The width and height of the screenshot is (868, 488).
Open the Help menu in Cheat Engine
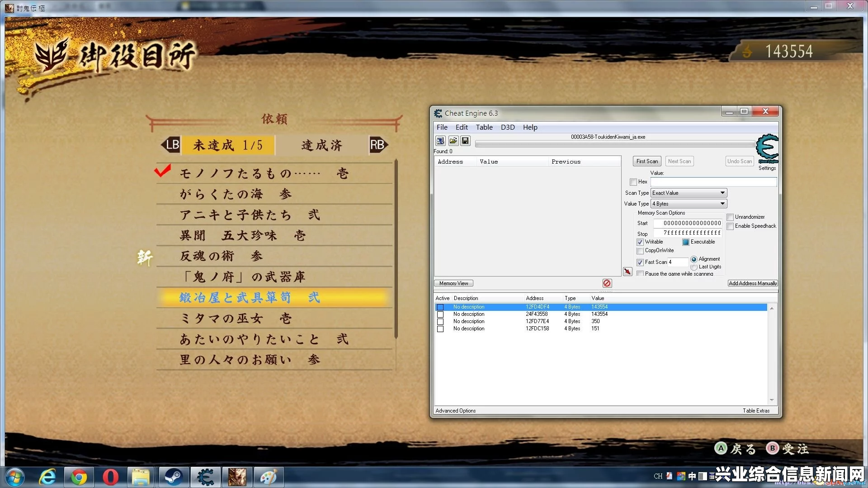click(530, 127)
